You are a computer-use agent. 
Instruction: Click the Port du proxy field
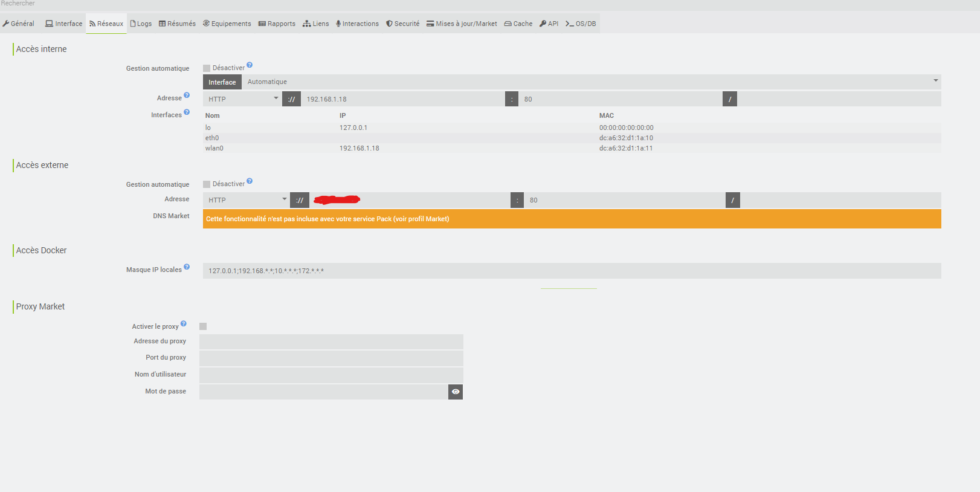point(331,358)
